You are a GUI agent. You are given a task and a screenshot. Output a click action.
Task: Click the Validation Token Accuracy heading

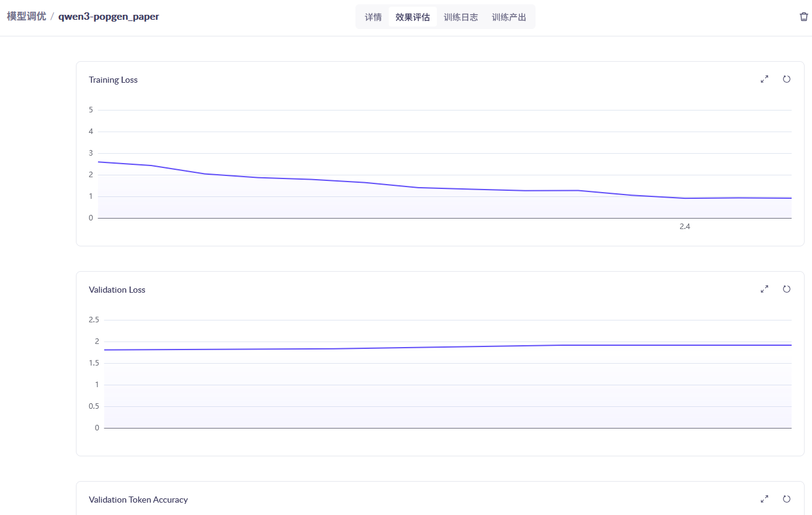pyautogui.click(x=138, y=500)
